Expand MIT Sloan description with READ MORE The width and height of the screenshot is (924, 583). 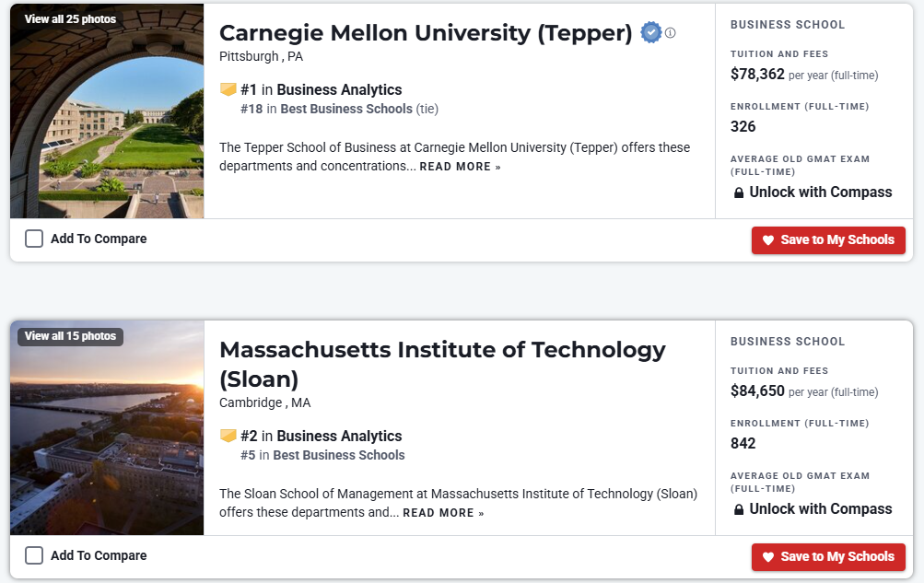click(443, 513)
